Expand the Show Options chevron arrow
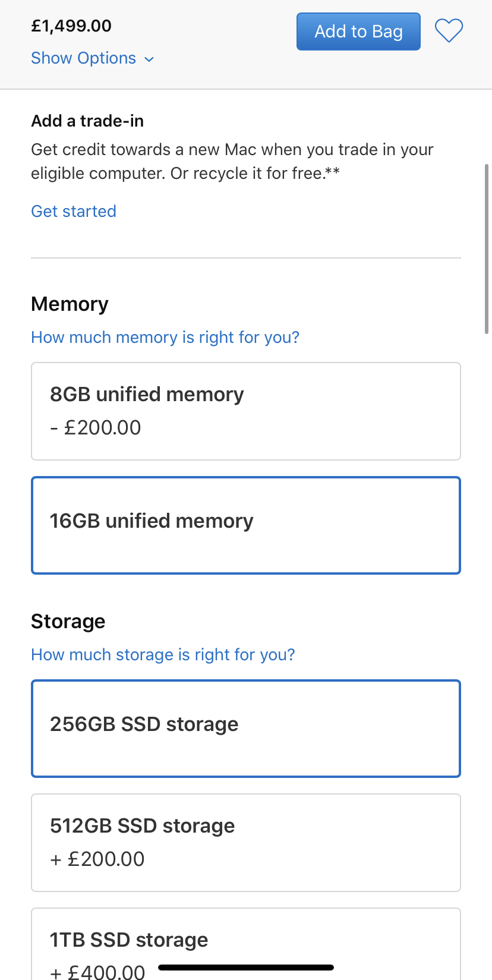The height and width of the screenshot is (980, 492). point(149,59)
